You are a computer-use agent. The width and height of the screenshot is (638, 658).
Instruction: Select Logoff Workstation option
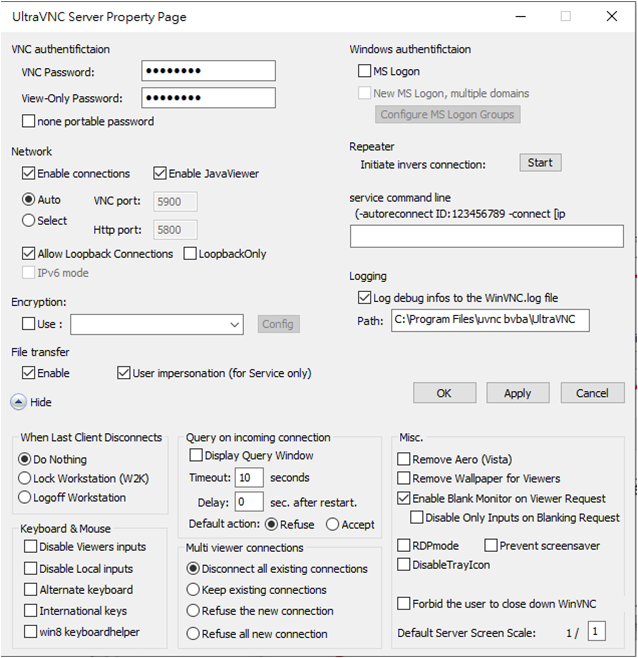(24, 497)
